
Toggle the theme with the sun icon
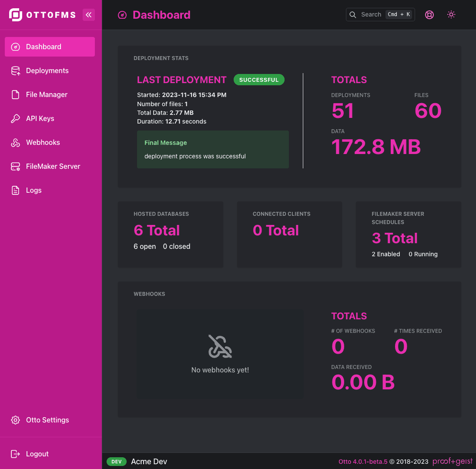(x=451, y=14)
